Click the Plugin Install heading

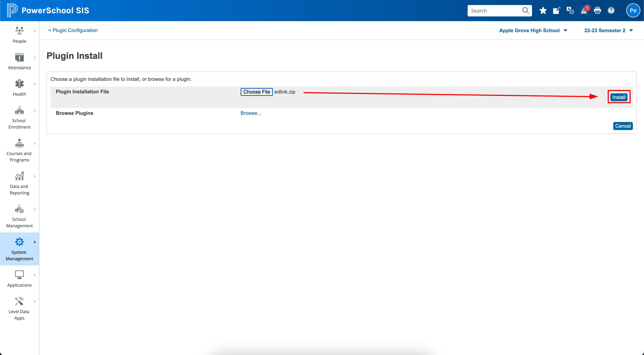coord(74,55)
